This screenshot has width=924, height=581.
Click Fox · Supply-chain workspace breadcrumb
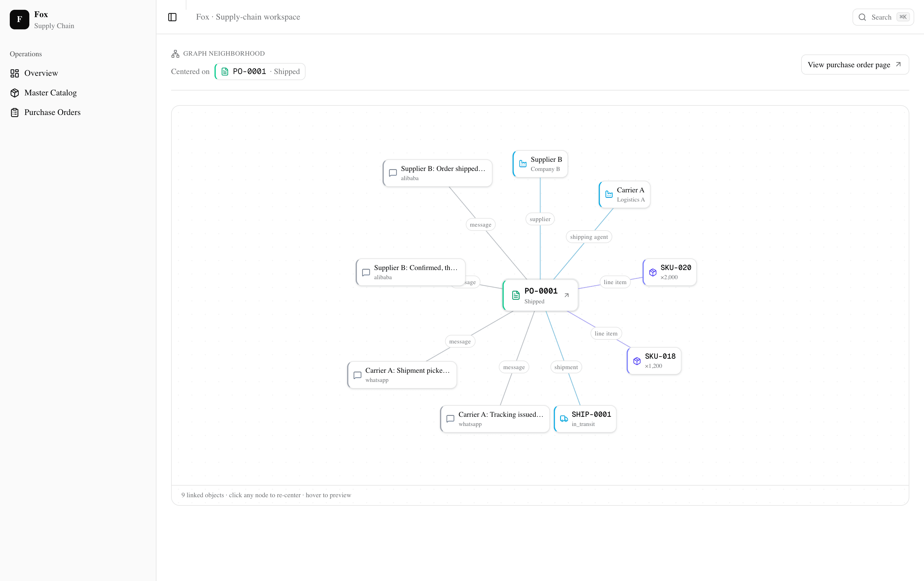248,17
